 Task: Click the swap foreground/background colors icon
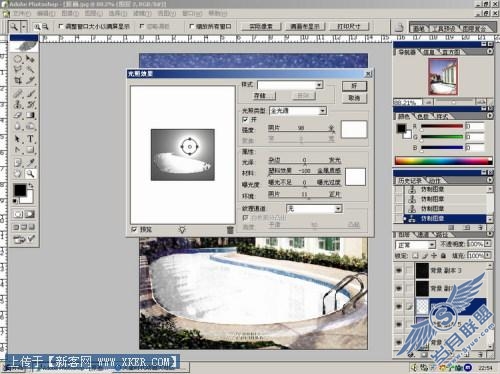pyautogui.click(x=31, y=185)
